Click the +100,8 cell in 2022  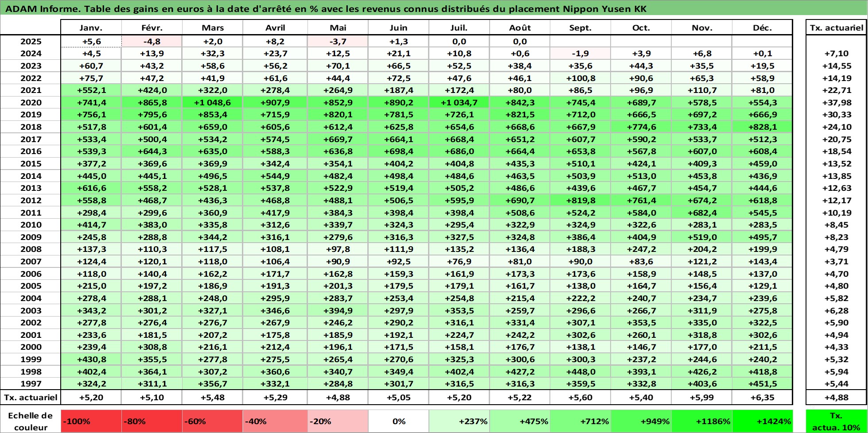pyautogui.click(x=580, y=78)
